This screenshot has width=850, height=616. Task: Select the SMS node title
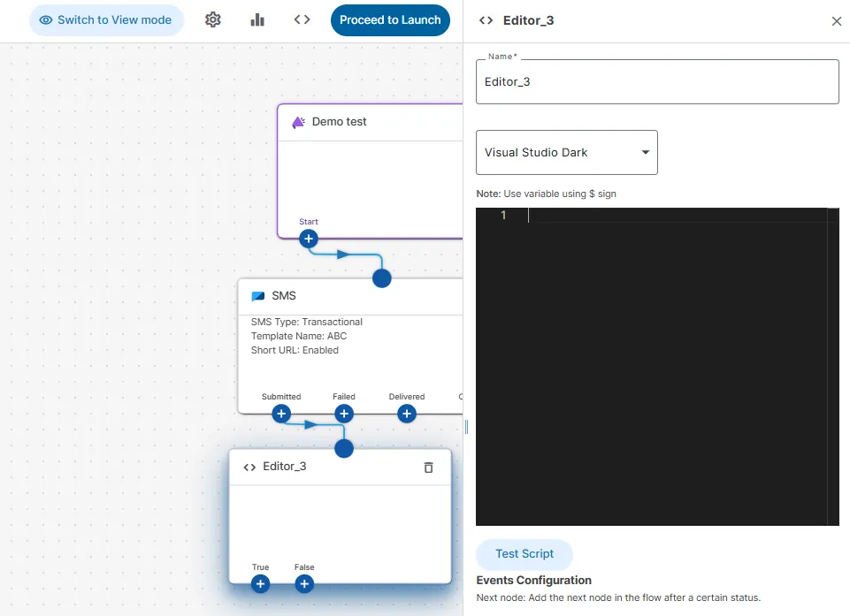click(284, 296)
